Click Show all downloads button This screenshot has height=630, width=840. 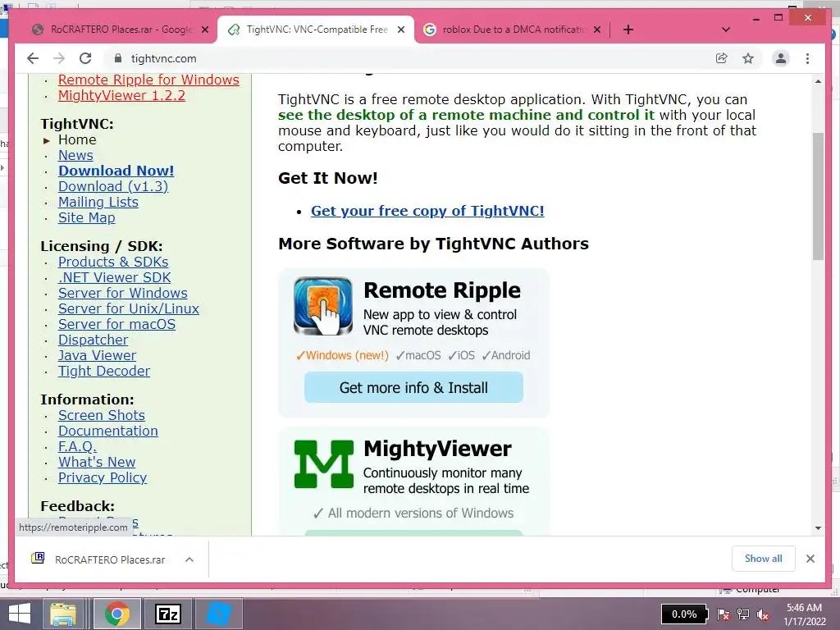point(764,559)
